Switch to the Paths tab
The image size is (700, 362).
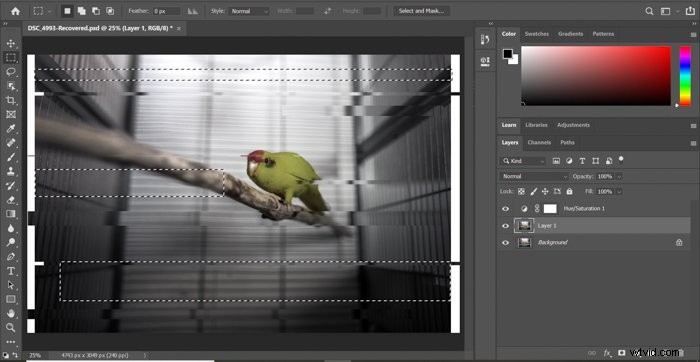[567, 143]
